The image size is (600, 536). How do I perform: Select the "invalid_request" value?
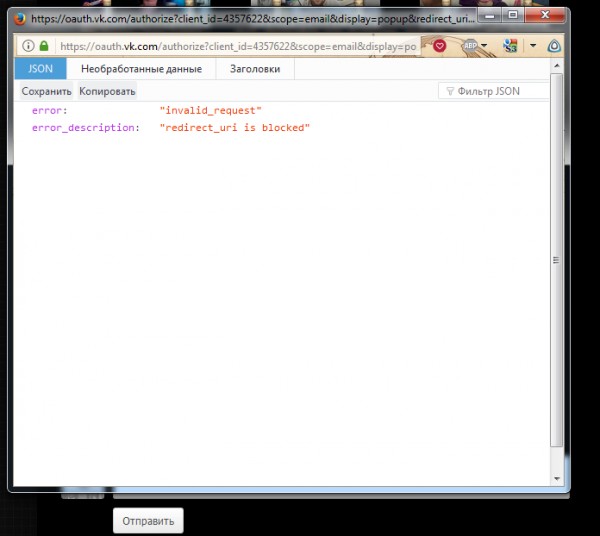click(x=210, y=111)
